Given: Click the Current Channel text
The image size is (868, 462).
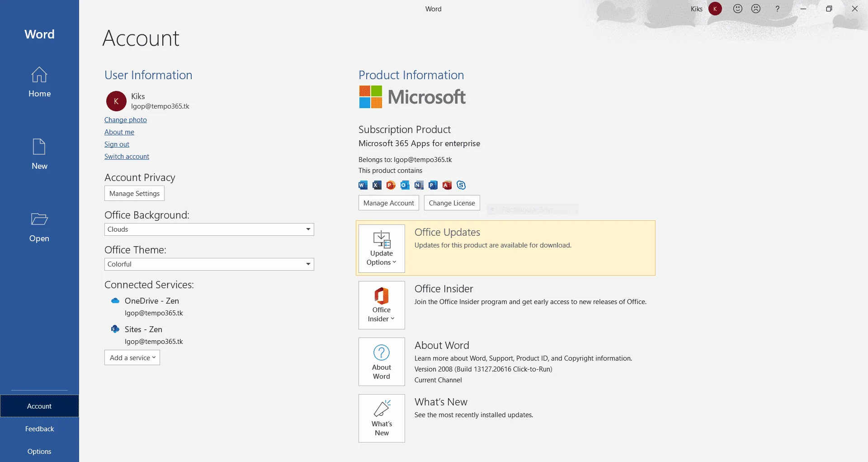Looking at the screenshot, I should point(438,380).
